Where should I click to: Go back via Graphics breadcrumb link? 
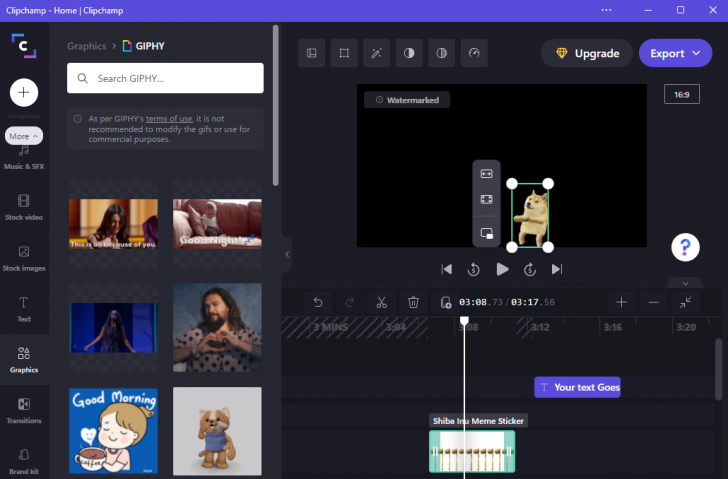tap(86, 46)
